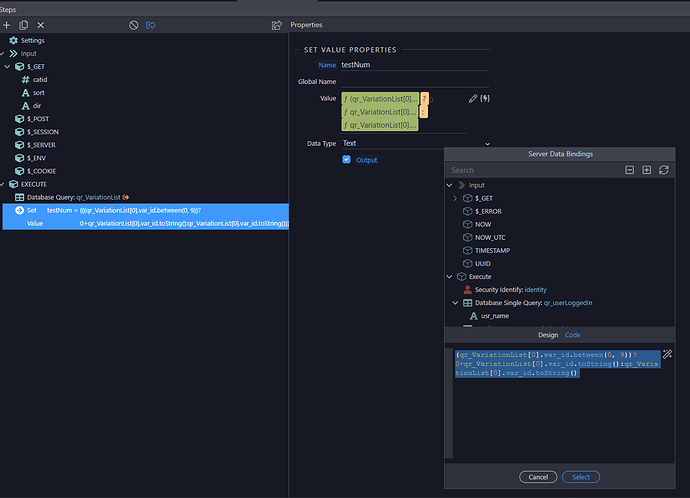The height and width of the screenshot is (498, 690).
Task: Click the magic wand format icon
Action: coord(667,354)
